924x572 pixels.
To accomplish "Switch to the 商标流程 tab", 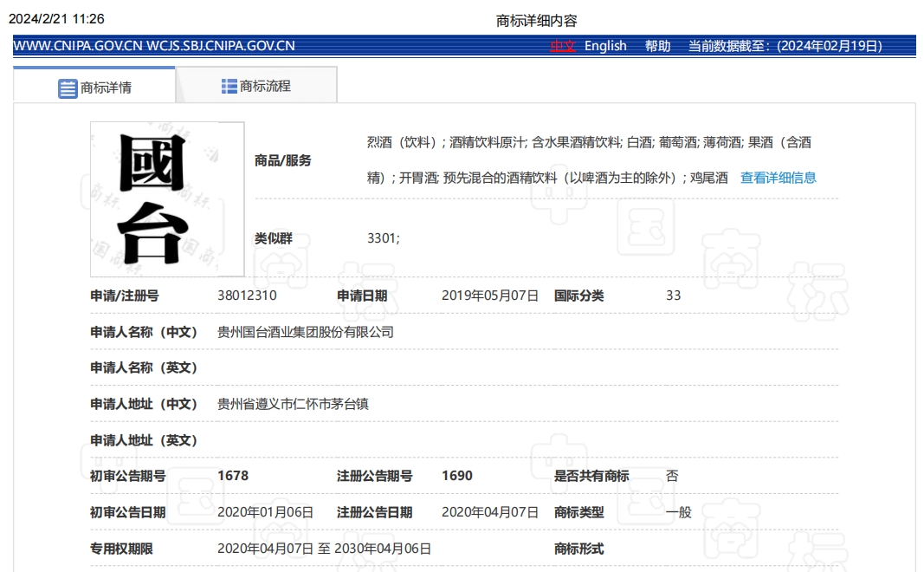I will pyautogui.click(x=264, y=86).
